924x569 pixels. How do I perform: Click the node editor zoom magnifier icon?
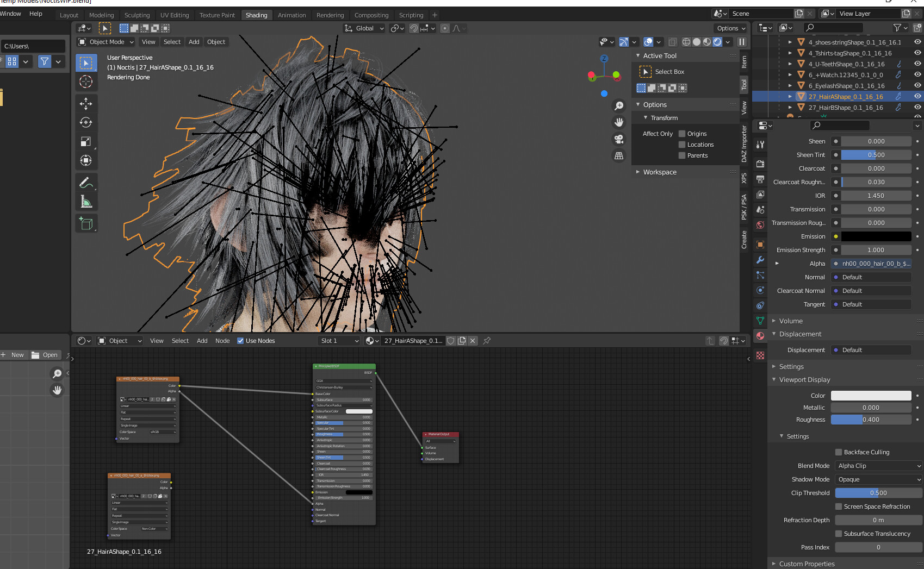pyautogui.click(x=57, y=373)
